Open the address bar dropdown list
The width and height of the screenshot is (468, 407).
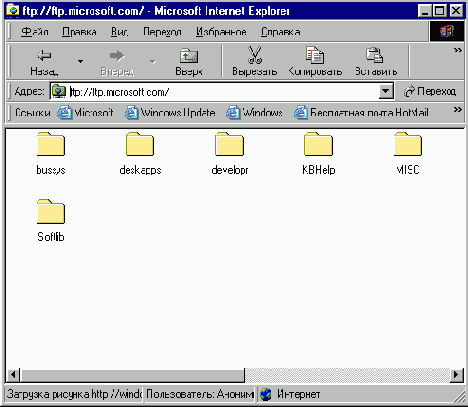386,91
